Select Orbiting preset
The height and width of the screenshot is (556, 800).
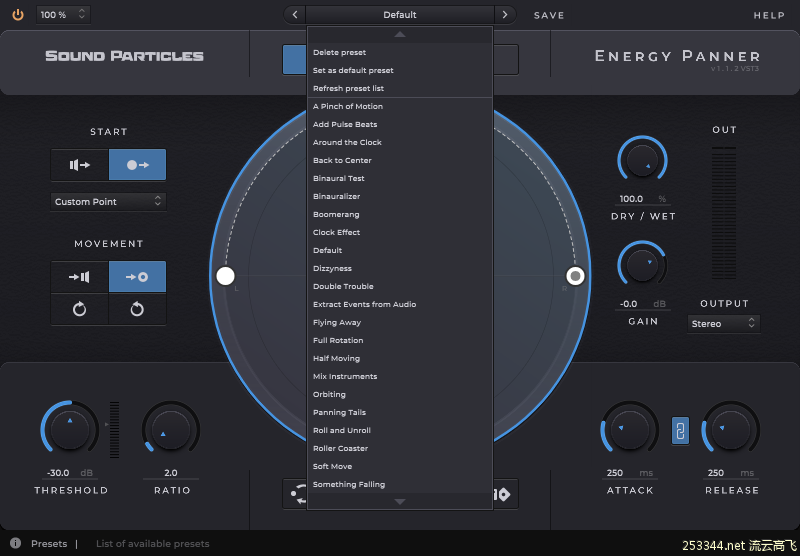tap(400, 394)
